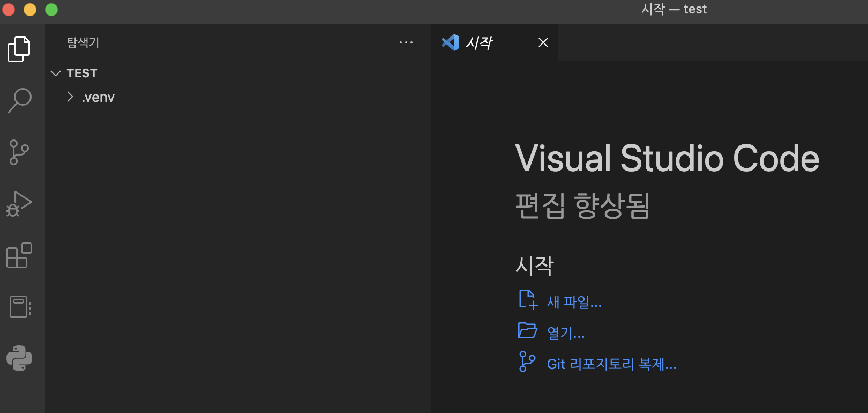
Task: Click the git branch icon beside Git 리포지토리 복제
Action: [x=527, y=362]
